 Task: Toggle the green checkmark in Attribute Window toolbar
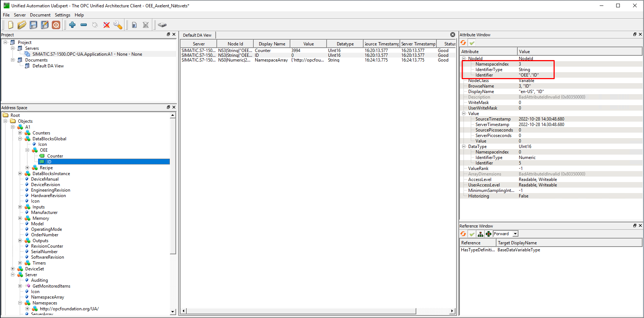coord(472,43)
